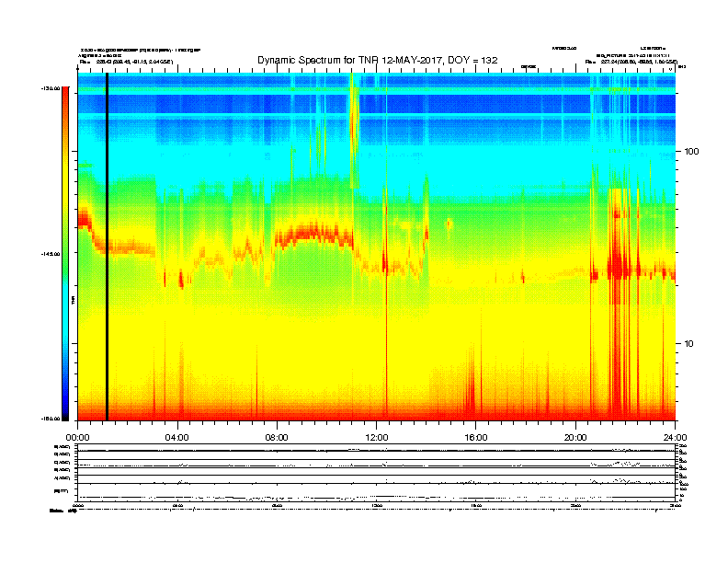Click the 'Dynamic Spectrum for TNR 12-MAY-2017' title
The image size is (728, 563).
click(378, 60)
